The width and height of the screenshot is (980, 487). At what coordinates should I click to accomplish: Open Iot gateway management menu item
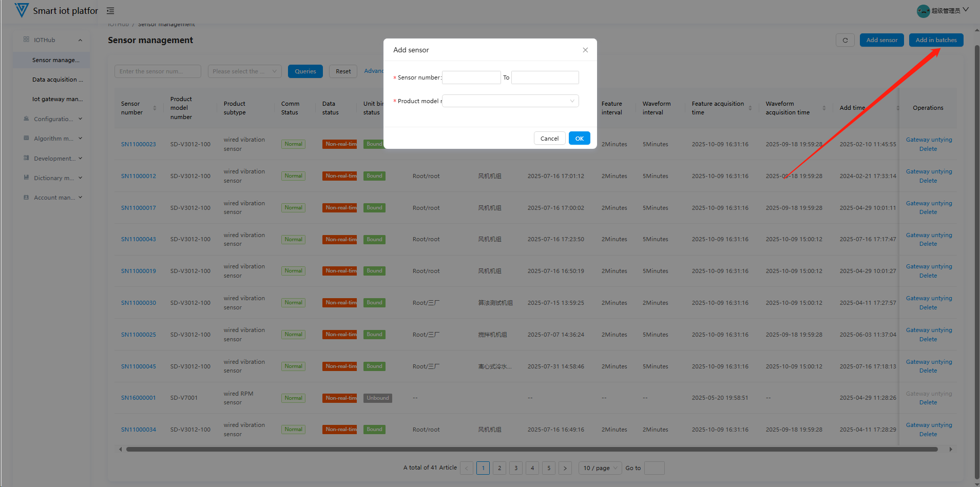coord(51,99)
